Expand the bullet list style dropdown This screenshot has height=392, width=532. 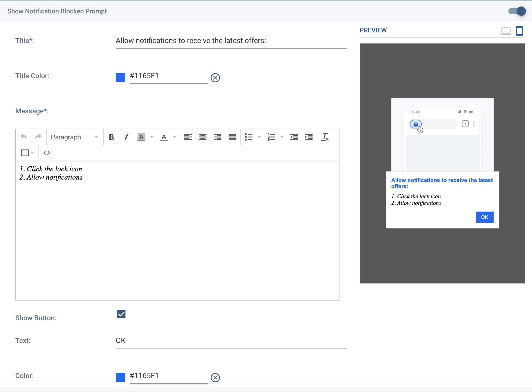click(259, 137)
